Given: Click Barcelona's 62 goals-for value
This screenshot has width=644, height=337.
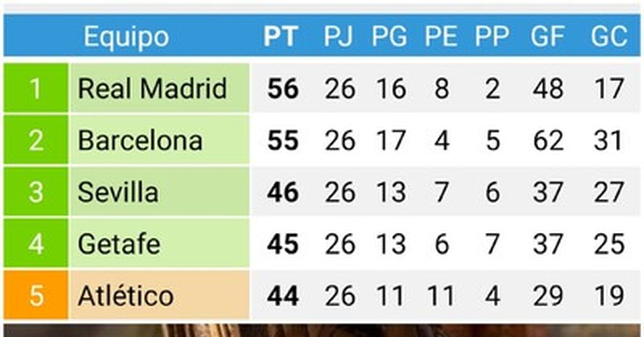Looking at the screenshot, I should pos(548,140).
